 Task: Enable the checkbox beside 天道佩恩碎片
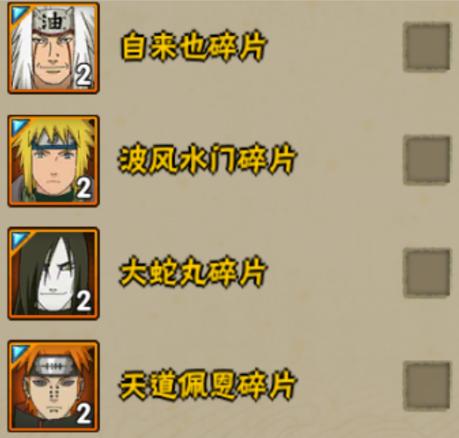427,385
